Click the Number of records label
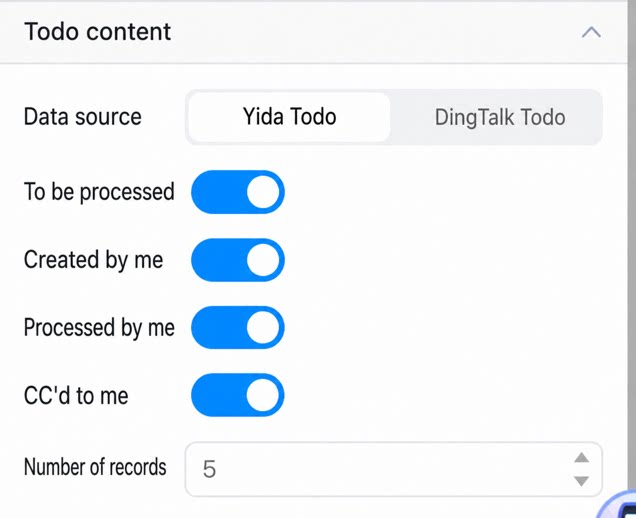This screenshot has width=636, height=518. tap(95, 467)
